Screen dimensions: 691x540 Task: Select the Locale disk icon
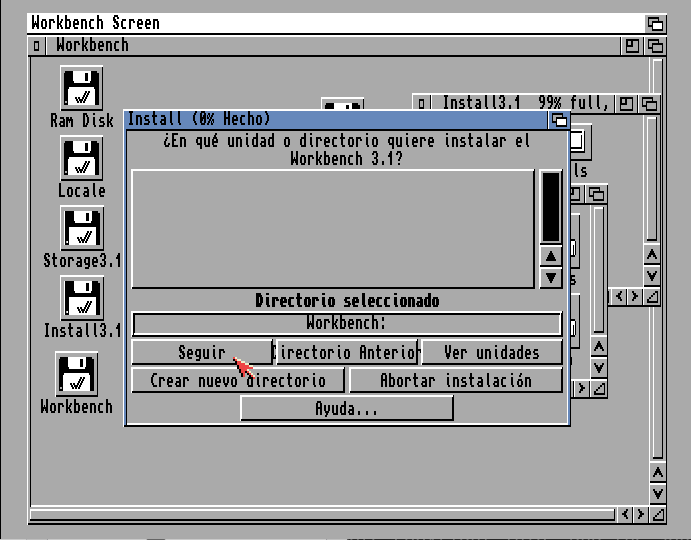[81, 158]
